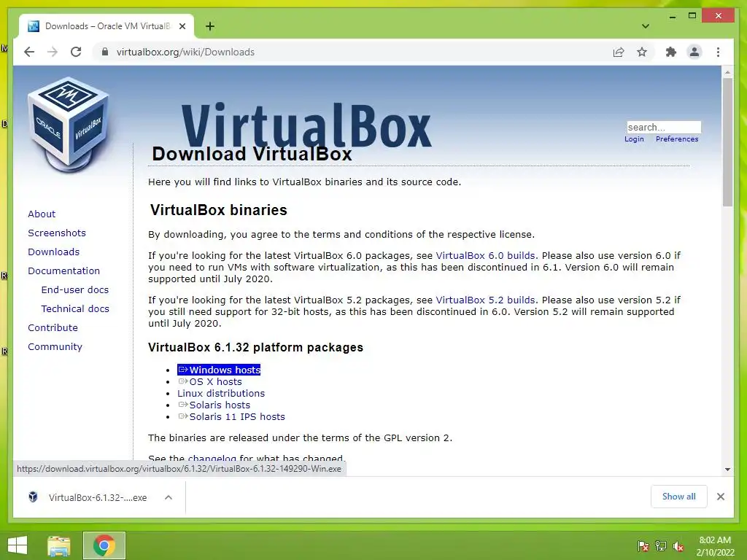Click the VirtualBox cube logo
Image resolution: width=747 pixels, height=560 pixels.
[x=69, y=124]
